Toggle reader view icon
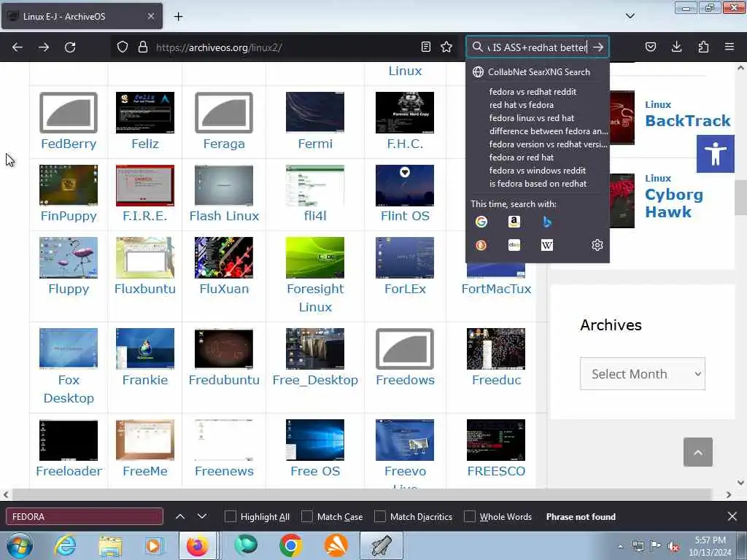Image resolution: width=747 pixels, height=560 pixels. click(426, 47)
